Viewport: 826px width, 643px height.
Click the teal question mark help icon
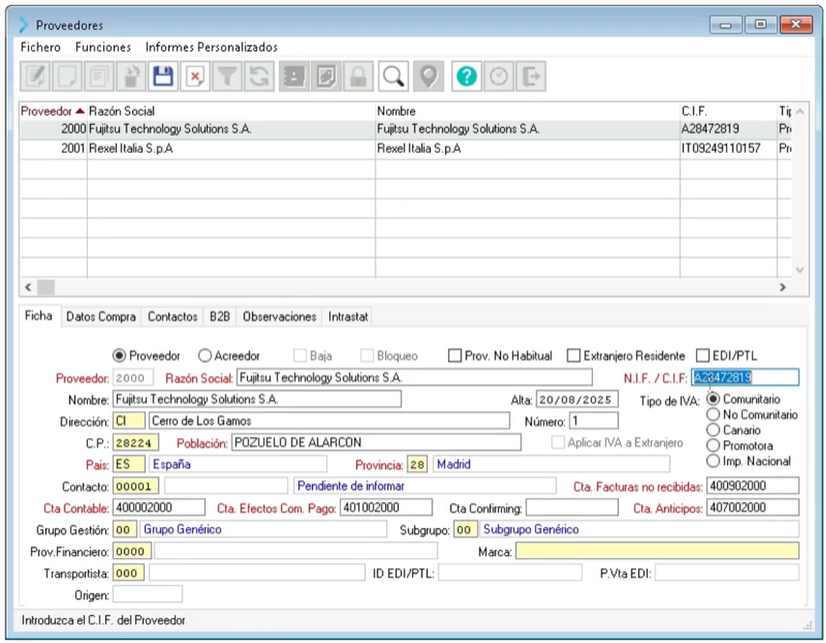[x=464, y=77]
